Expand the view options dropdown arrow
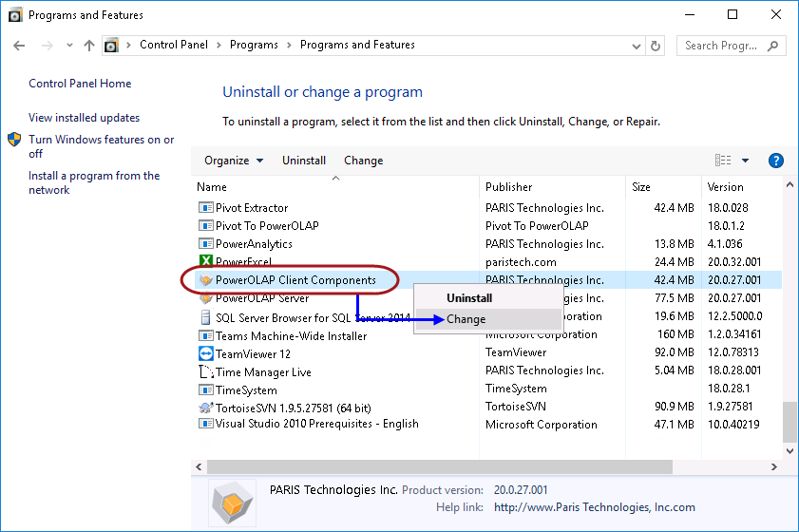Viewport: 799px width, 532px height. coord(745,161)
